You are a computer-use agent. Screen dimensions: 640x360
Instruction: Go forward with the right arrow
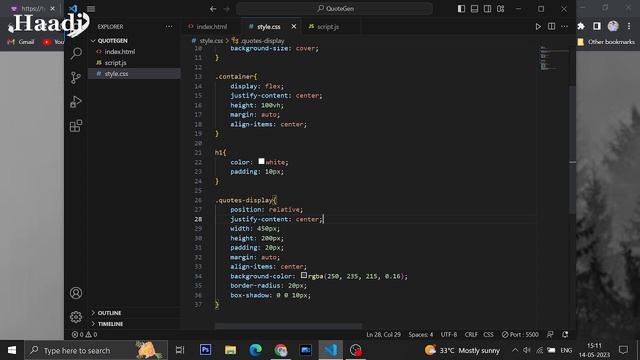[227, 9]
